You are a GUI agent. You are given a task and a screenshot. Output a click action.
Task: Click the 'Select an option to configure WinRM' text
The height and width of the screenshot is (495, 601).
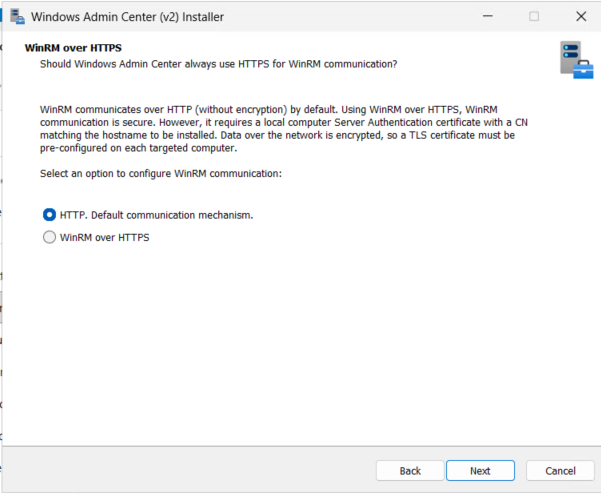tap(161, 174)
